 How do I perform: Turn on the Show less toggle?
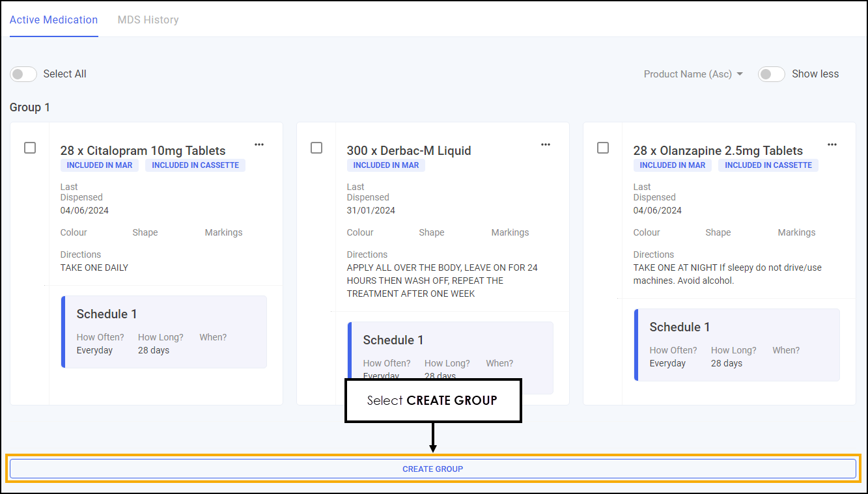[772, 74]
